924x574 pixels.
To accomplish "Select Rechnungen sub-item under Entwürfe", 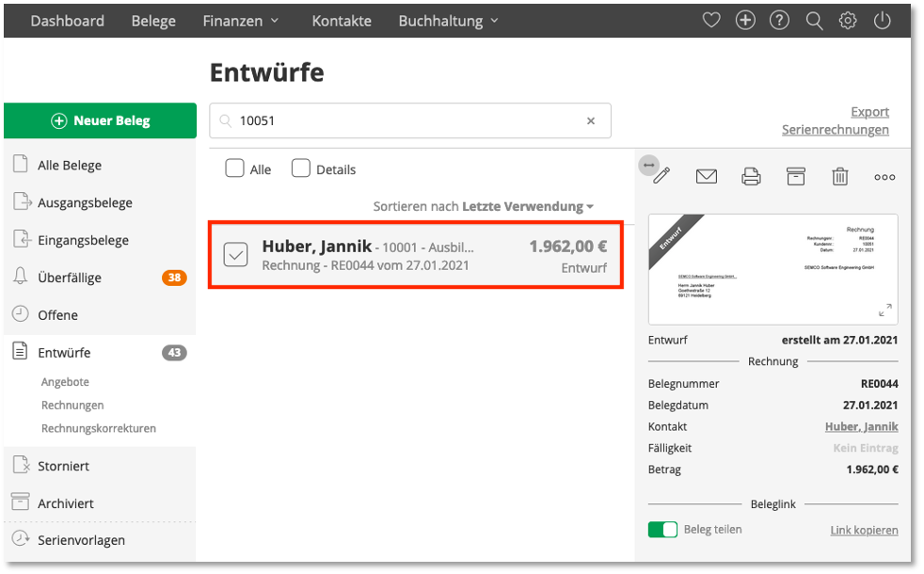I will point(72,405).
